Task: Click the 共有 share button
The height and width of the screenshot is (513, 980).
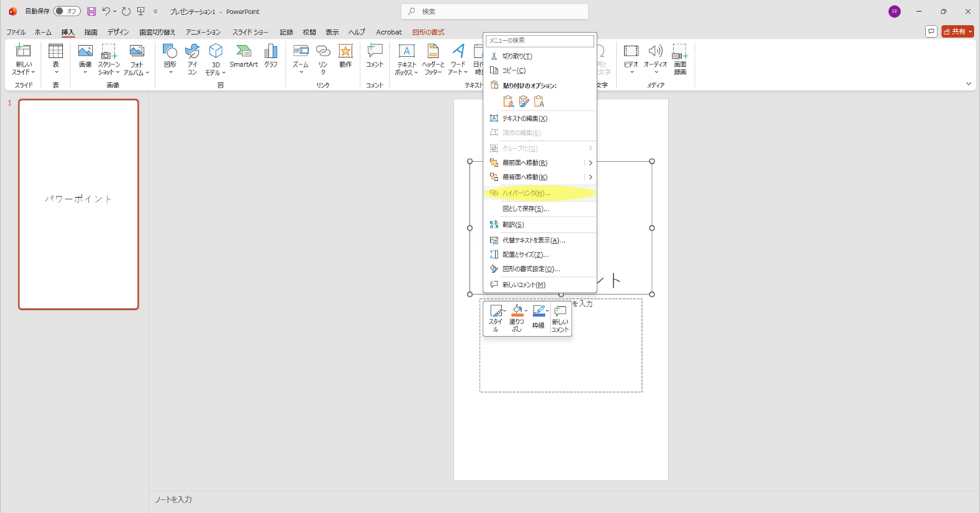Action: (x=957, y=32)
